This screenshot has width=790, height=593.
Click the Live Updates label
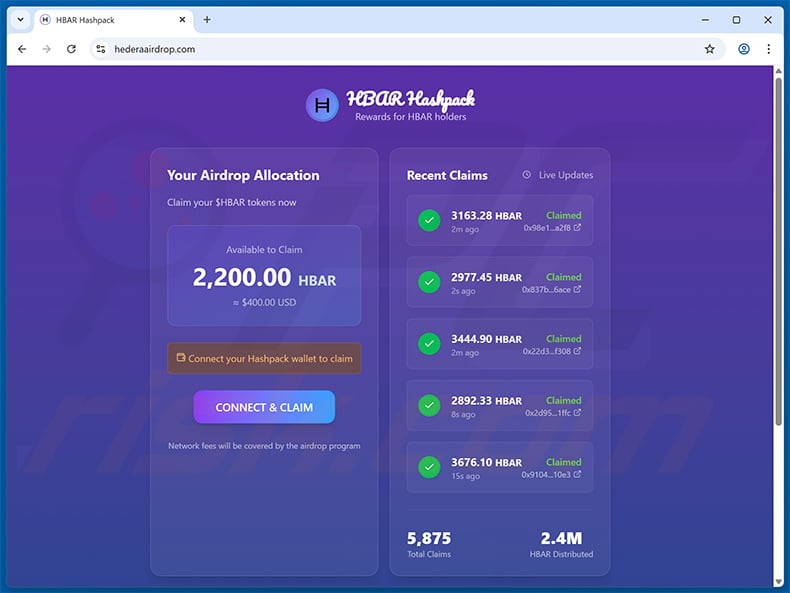[566, 175]
